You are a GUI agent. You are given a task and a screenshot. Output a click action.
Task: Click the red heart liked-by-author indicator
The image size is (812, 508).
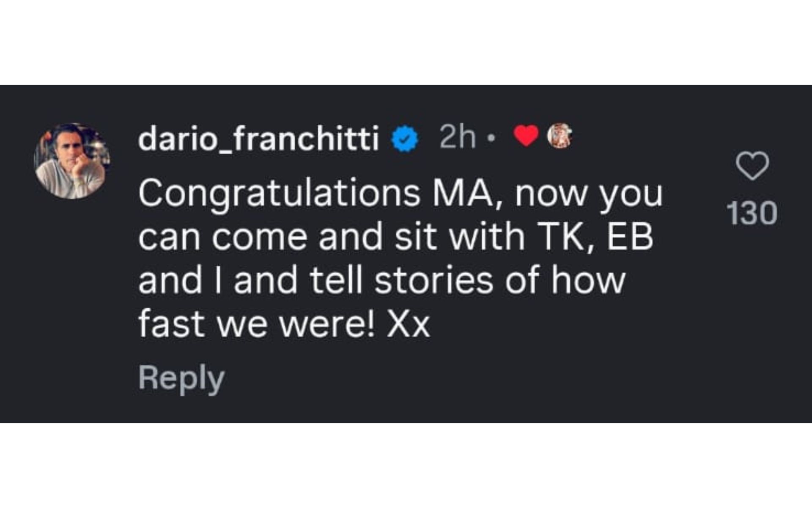pos(526,138)
